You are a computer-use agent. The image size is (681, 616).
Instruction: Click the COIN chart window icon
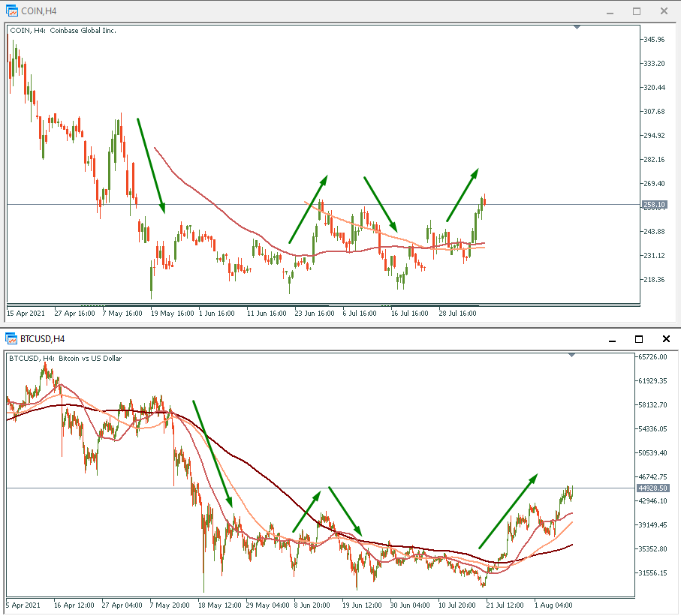point(12,11)
